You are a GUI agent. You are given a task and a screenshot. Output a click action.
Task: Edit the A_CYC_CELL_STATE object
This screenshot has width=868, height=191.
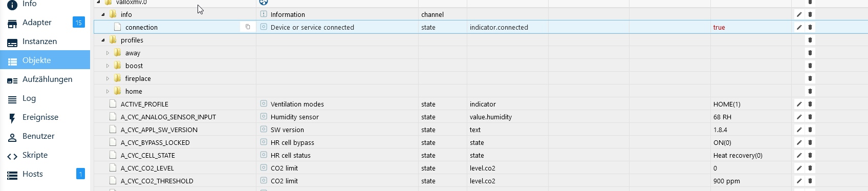(x=799, y=155)
